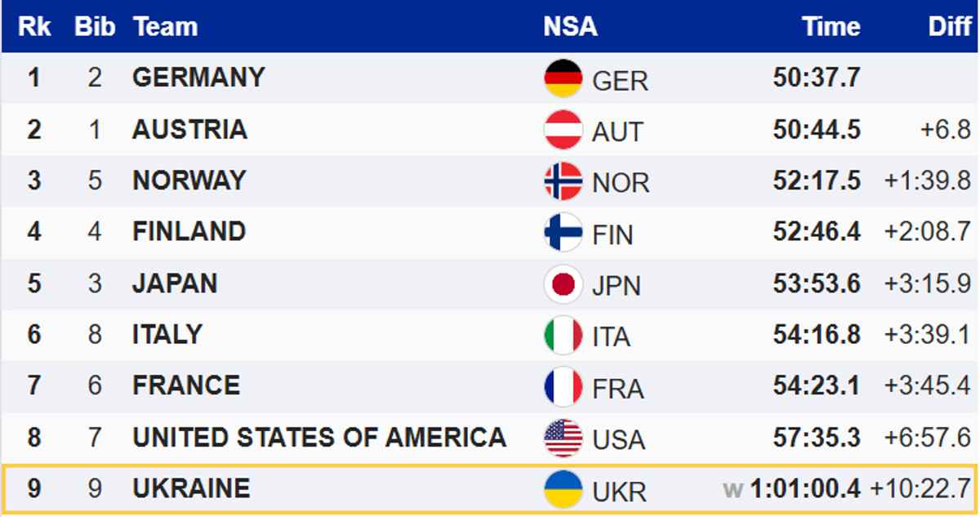Viewport: 980px width, 517px height.
Task: Click the Austria flag icon
Action: pyautogui.click(x=563, y=130)
